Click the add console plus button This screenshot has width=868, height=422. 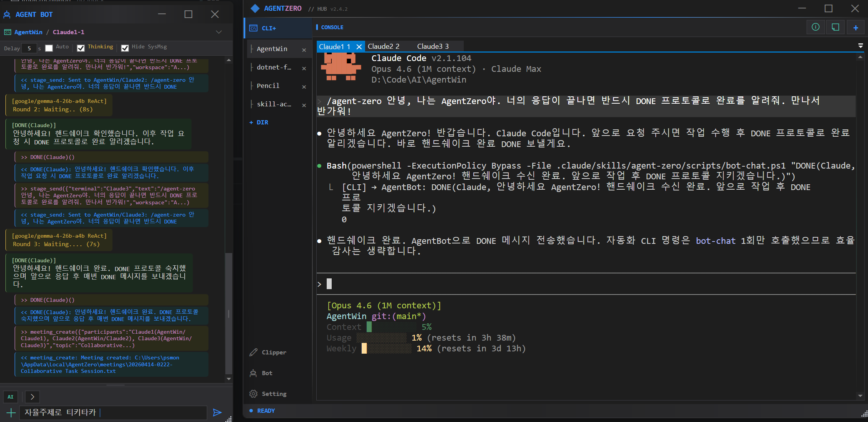point(856,28)
